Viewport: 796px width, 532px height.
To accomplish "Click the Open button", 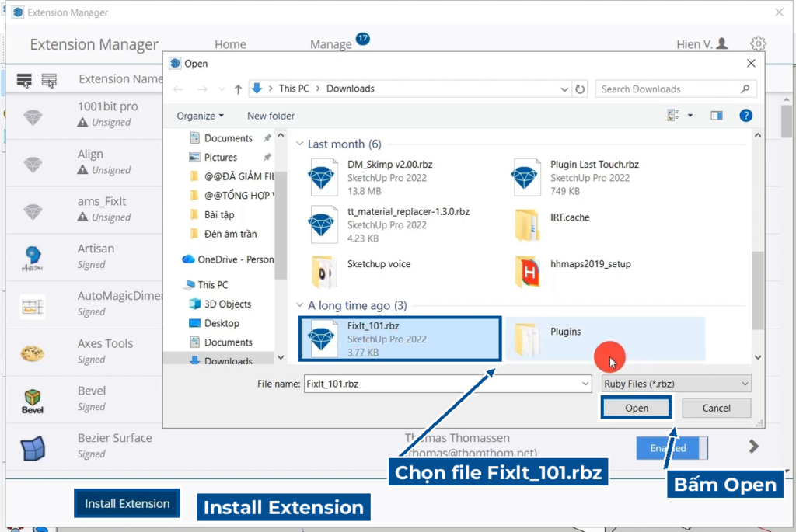I will click(x=636, y=408).
